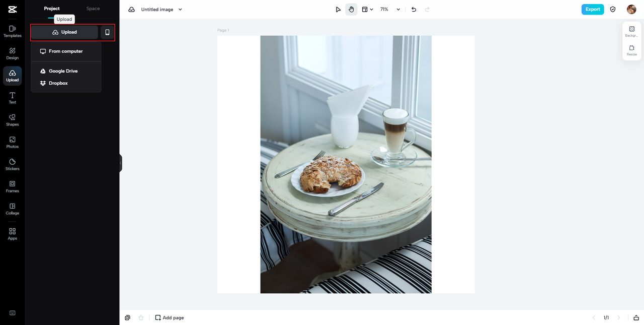Open the user profile avatar
Image resolution: width=644 pixels, height=325 pixels.
pyautogui.click(x=631, y=10)
